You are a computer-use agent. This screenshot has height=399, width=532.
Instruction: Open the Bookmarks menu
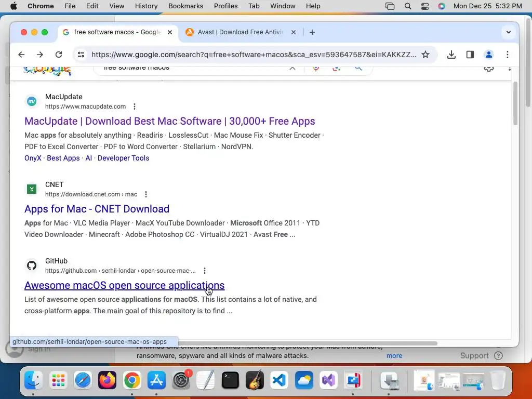tap(185, 6)
